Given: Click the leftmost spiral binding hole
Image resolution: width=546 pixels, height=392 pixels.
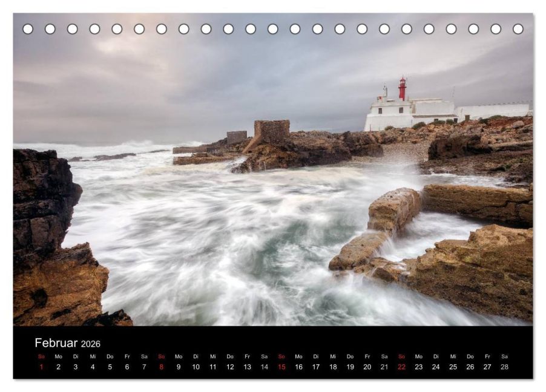Looking at the screenshot, I should click(x=27, y=27).
